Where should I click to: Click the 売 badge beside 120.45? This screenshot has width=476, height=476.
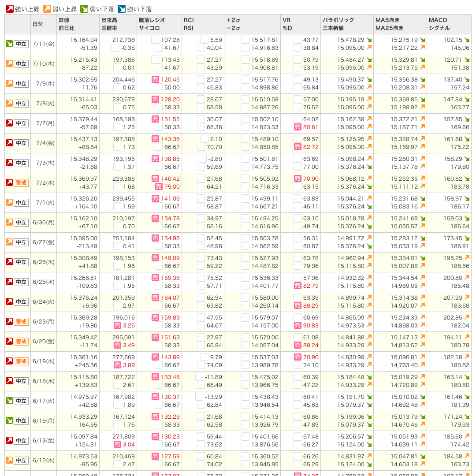(155, 79)
